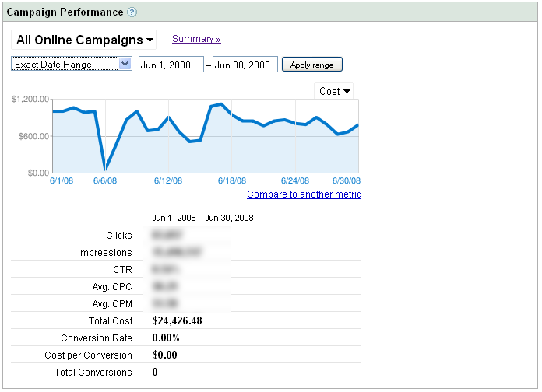542x392 pixels.
Task: Click the 6/24/08 date axis label
Action: coord(295,180)
